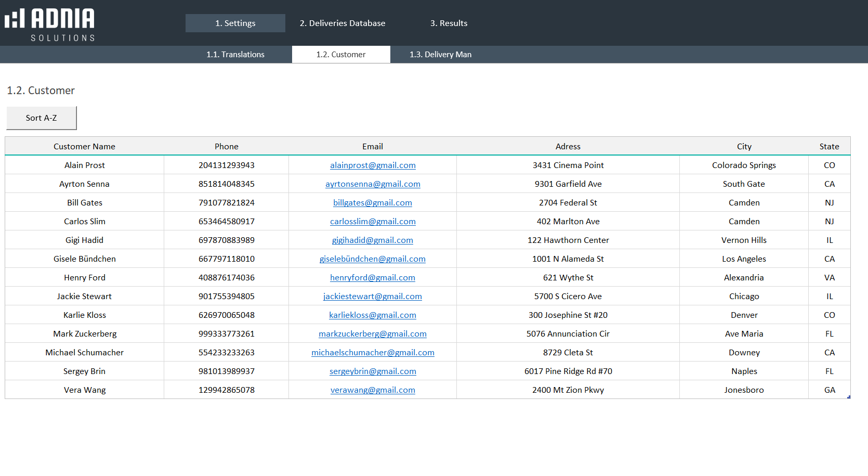Follow the billgates@gmail.com link
The image size is (868, 476).
coord(372,203)
